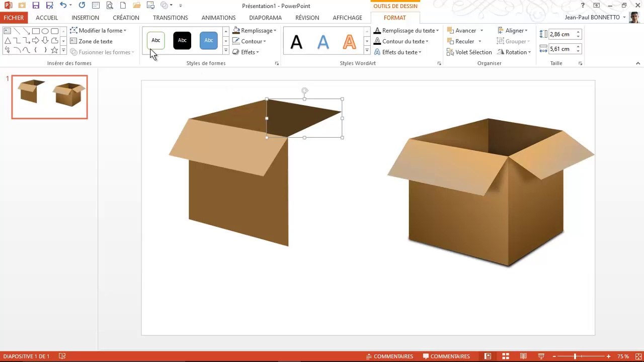Switch to the ACCUEIL tab
Screen dimensions: 644x362
click(x=47, y=18)
